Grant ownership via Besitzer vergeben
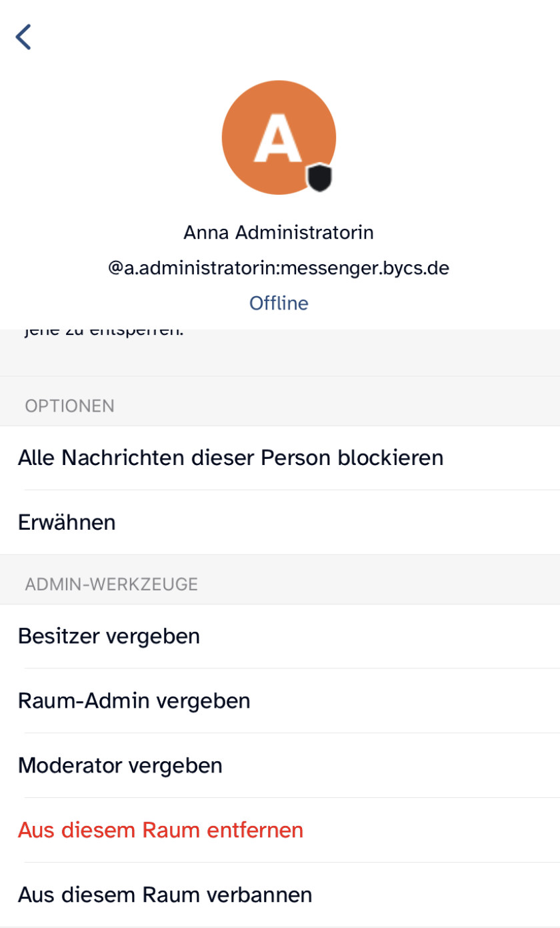The height and width of the screenshot is (928, 560). coord(109,636)
